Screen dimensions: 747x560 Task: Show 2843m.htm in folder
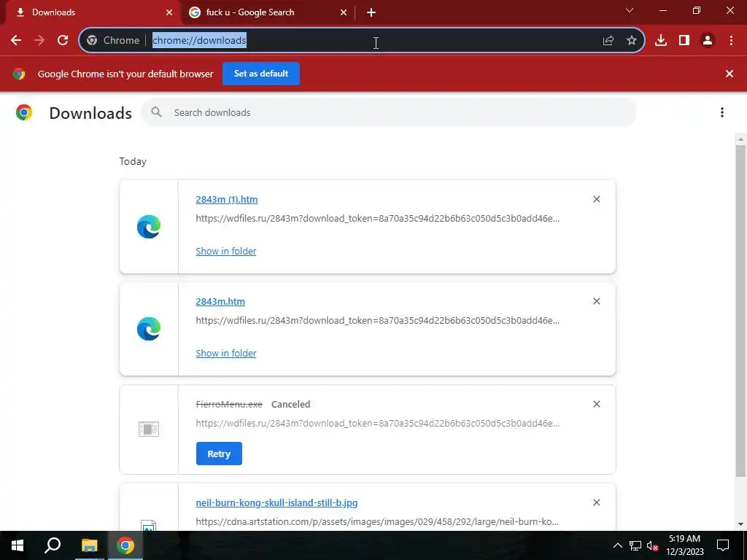point(226,353)
